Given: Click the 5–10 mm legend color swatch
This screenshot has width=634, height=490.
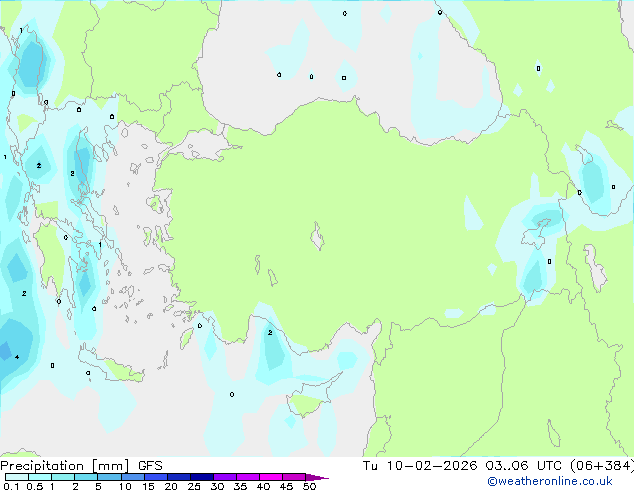Looking at the screenshot, I should coord(109,477).
